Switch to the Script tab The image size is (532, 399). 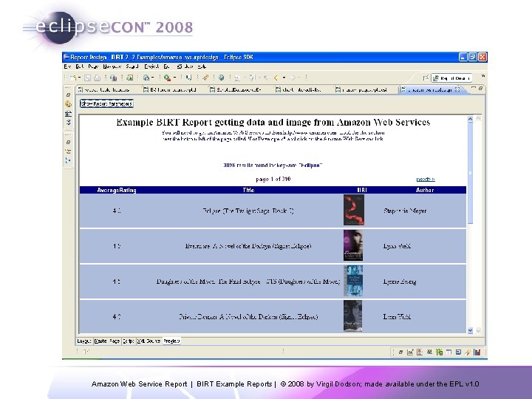coord(129,341)
